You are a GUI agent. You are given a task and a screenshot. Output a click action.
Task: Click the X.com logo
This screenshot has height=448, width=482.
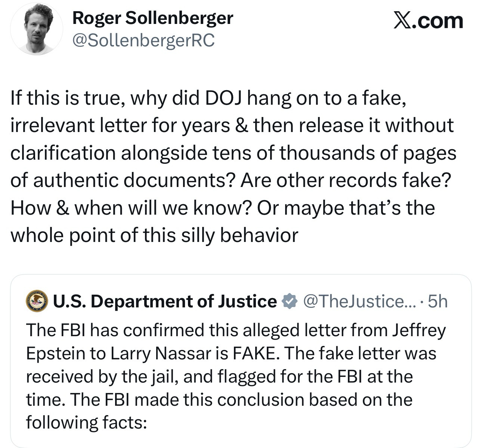(428, 21)
